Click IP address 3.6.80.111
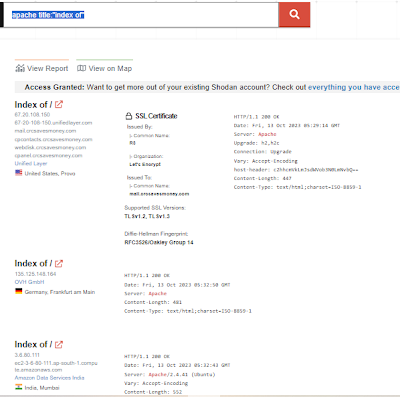The height and width of the screenshot is (397, 400). [27, 355]
